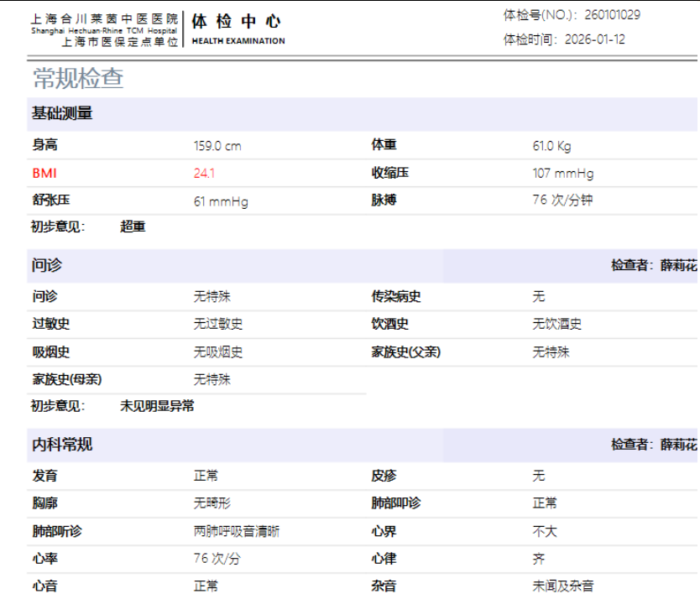This screenshot has width=700, height=599.
Task: Select the 无饮酒史 drinking history value
Action: [x=556, y=324]
